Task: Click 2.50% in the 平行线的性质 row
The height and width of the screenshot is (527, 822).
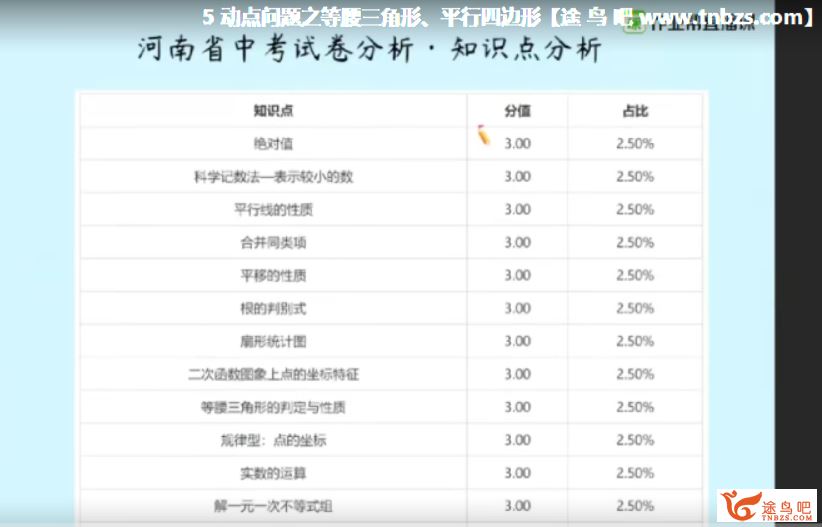Action: 635,210
